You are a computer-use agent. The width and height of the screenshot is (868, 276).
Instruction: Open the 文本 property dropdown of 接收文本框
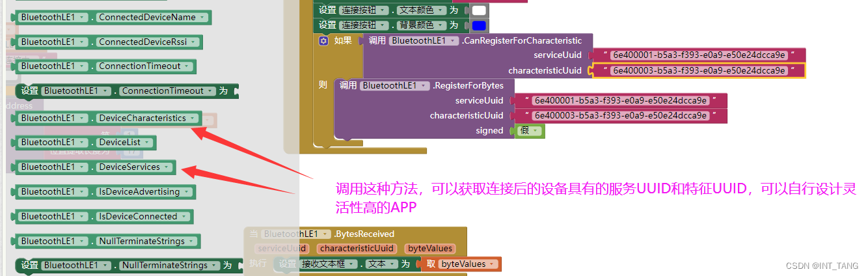click(x=381, y=264)
